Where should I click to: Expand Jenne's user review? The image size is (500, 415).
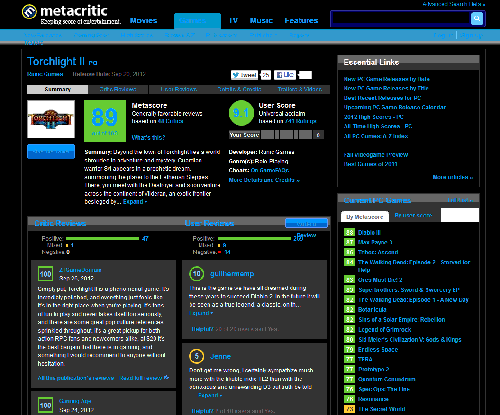[x=210, y=395]
